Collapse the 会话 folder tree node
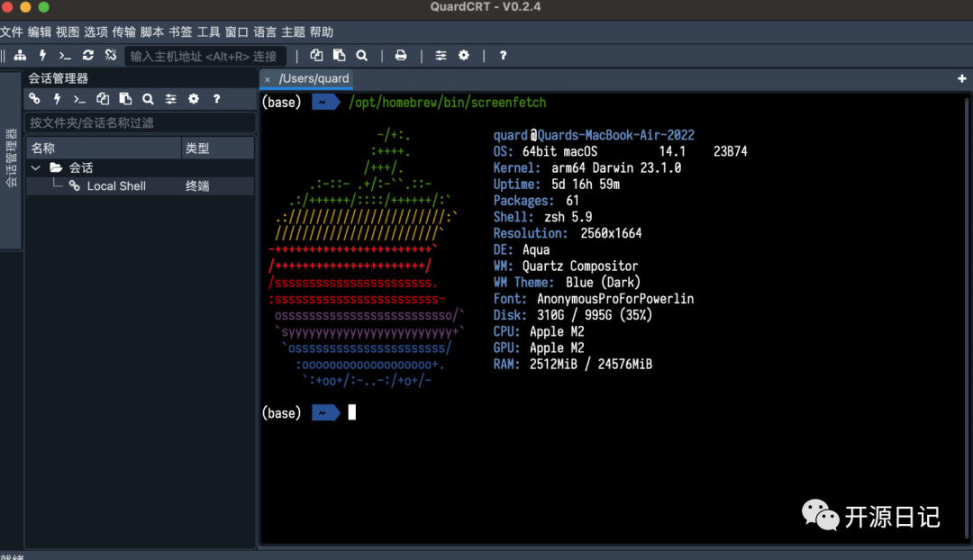 [x=36, y=167]
